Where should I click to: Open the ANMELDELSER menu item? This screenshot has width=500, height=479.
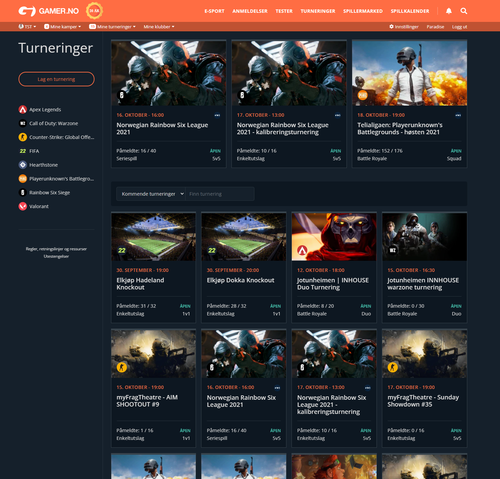250,11
